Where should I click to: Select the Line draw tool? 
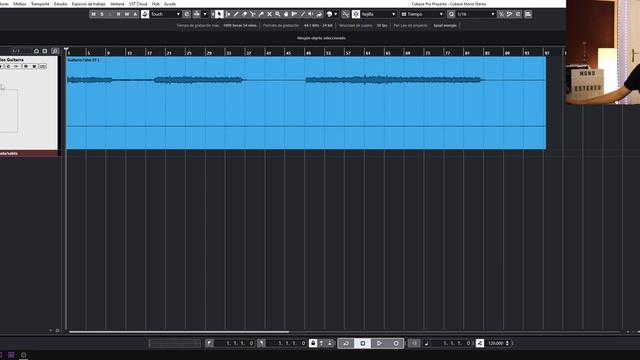tap(303, 14)
